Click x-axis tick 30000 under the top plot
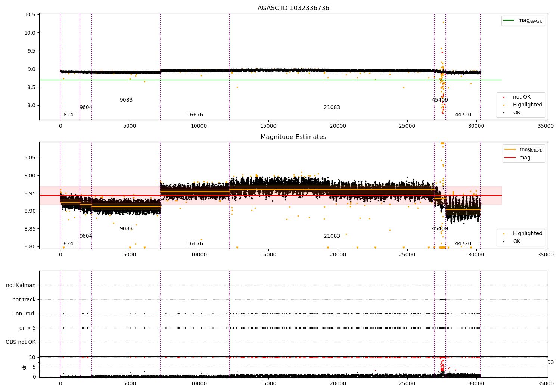 [476, 126]
